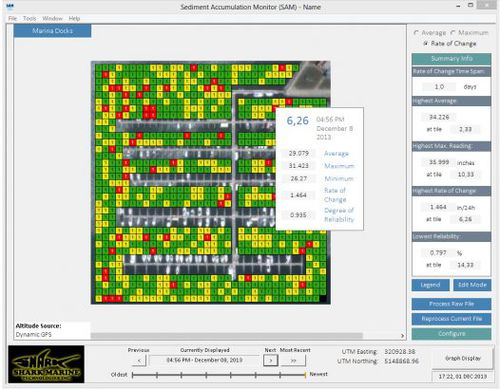This screenshot has width=500, height=389.
Task: Click the horizontal scrollbar track
Action: [x=227, y=336]
